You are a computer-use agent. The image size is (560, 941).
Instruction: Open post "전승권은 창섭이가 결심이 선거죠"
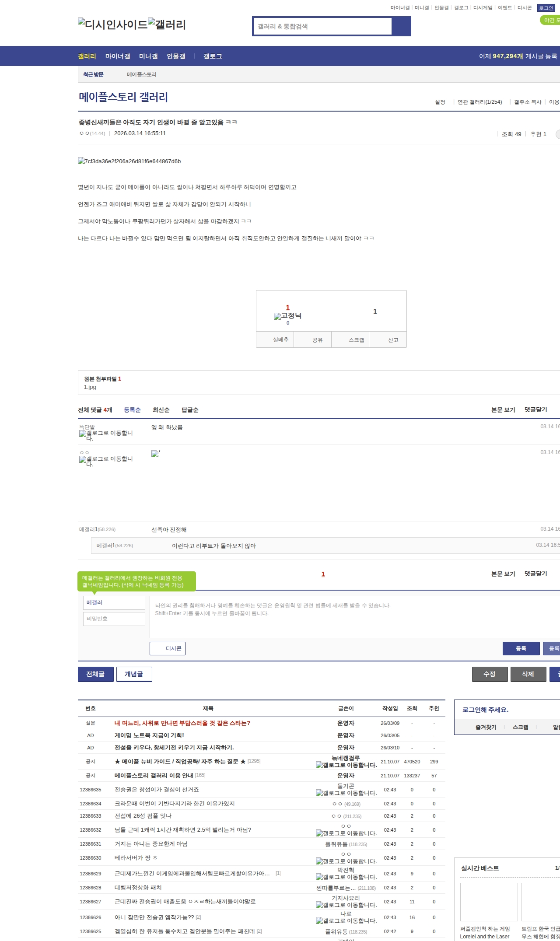(157, 790)
